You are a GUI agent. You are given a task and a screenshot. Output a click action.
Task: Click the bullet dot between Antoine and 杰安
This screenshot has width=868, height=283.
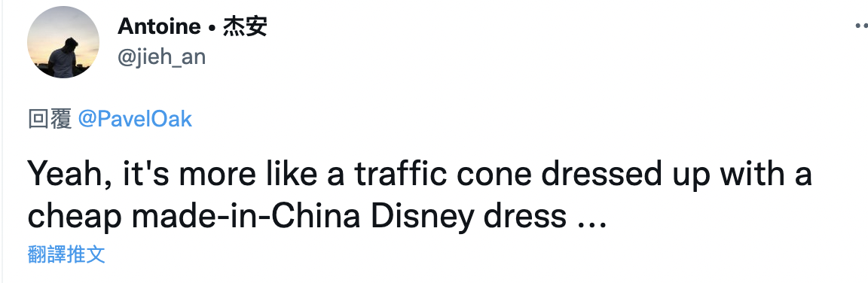point(212,28)
